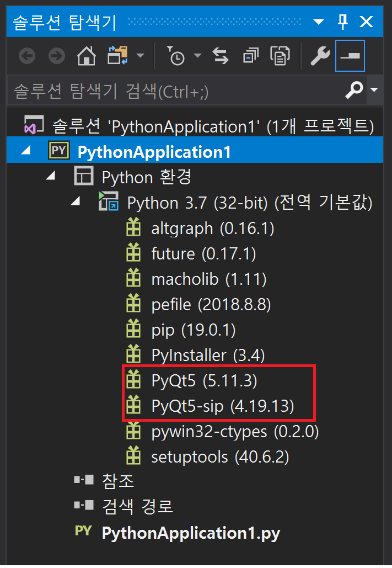Click the Python 3.7 environment icon
Viewport: 392px width, 568px height.
pos(109,201)
